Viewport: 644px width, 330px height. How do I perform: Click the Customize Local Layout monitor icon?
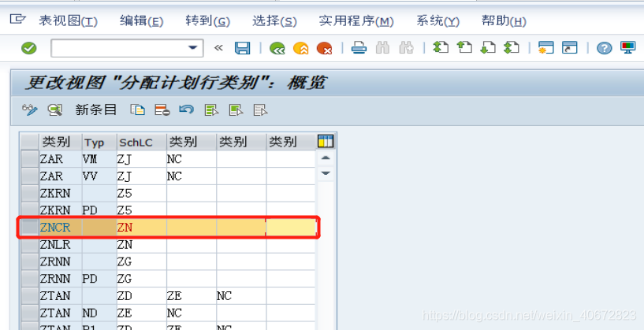[628, 48]
